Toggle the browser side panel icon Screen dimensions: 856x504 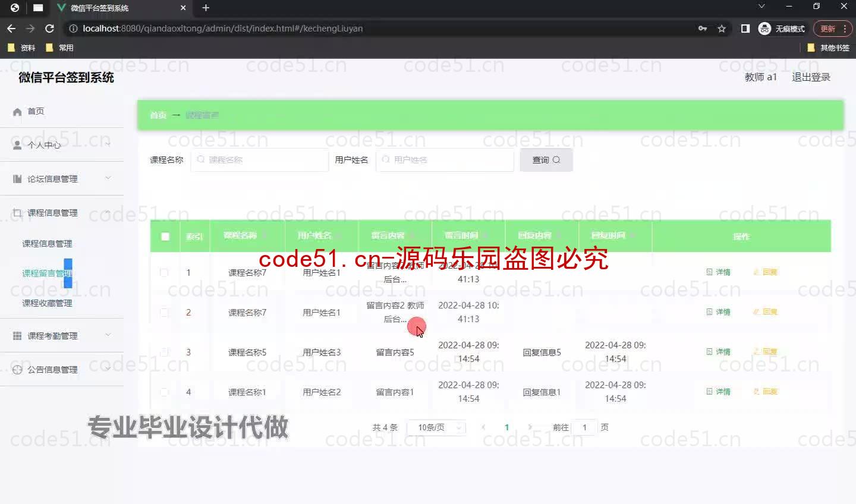(745, 29)
